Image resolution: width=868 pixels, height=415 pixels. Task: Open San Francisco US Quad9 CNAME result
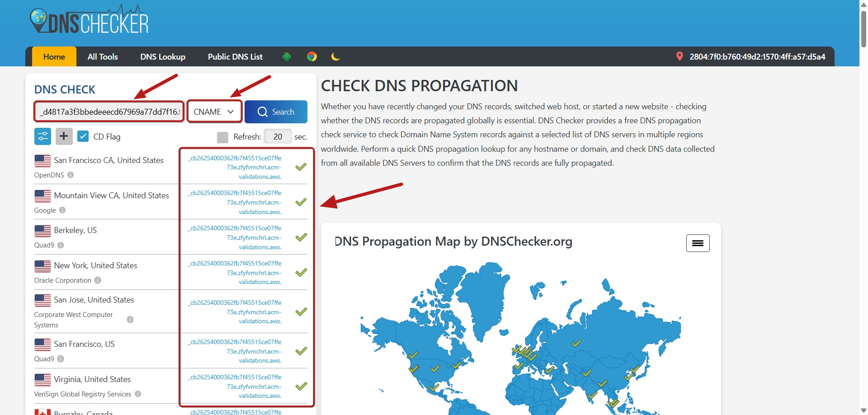pos(235,351)
